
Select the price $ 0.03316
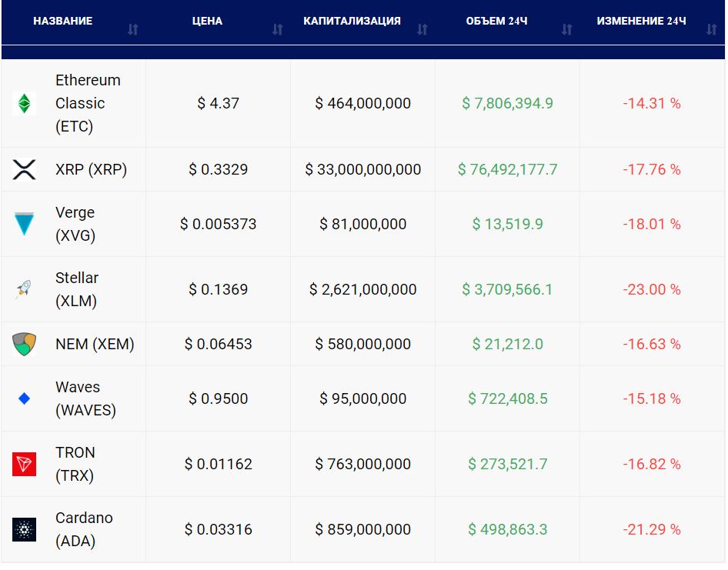pos(219,529)
